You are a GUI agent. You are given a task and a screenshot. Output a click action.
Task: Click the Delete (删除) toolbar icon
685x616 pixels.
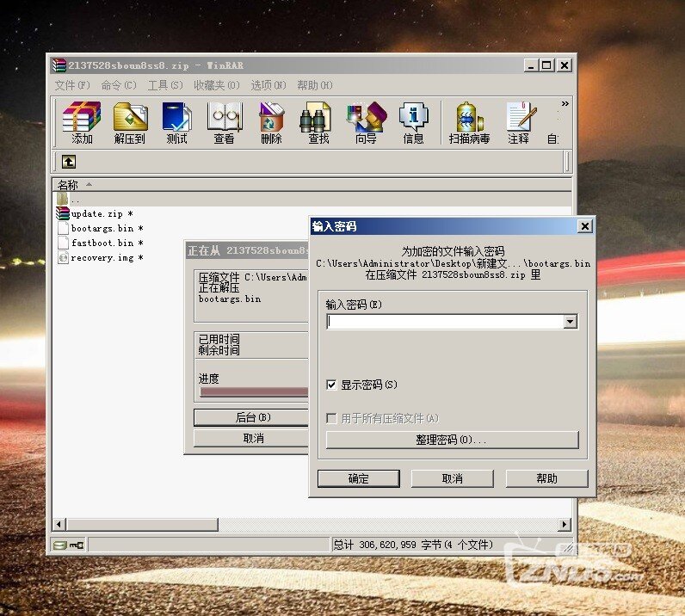tap(271, 122)
